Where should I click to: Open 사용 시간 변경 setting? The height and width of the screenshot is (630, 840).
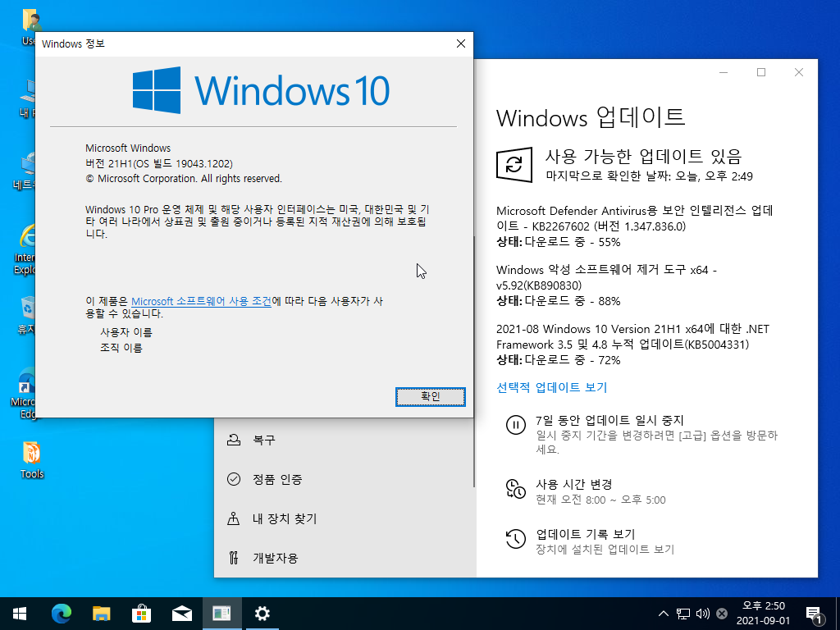click(573, 484)
